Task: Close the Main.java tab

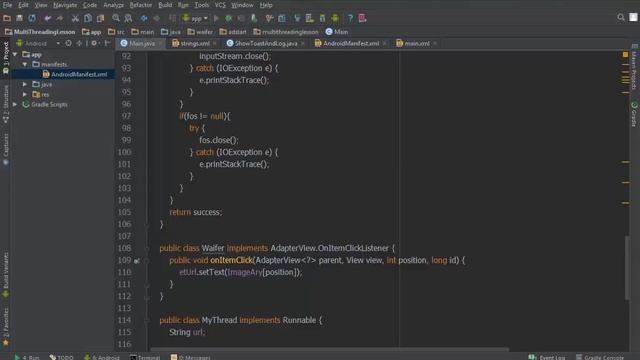Action: point(160,44)
